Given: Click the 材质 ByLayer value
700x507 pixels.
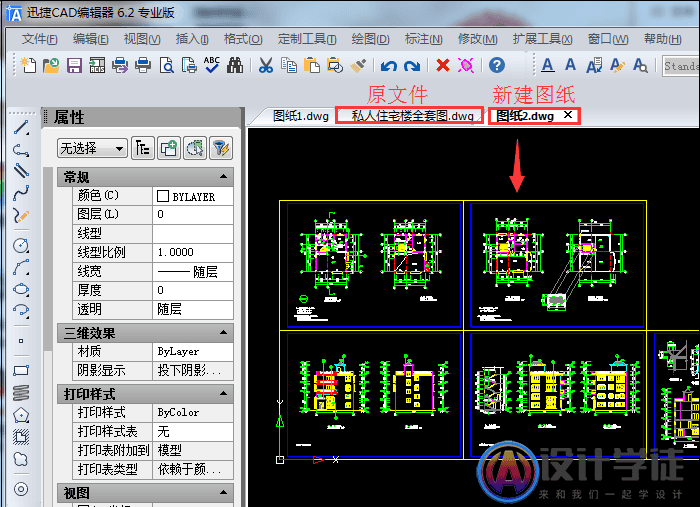Looking at the screenshot, I should (193, 352).
